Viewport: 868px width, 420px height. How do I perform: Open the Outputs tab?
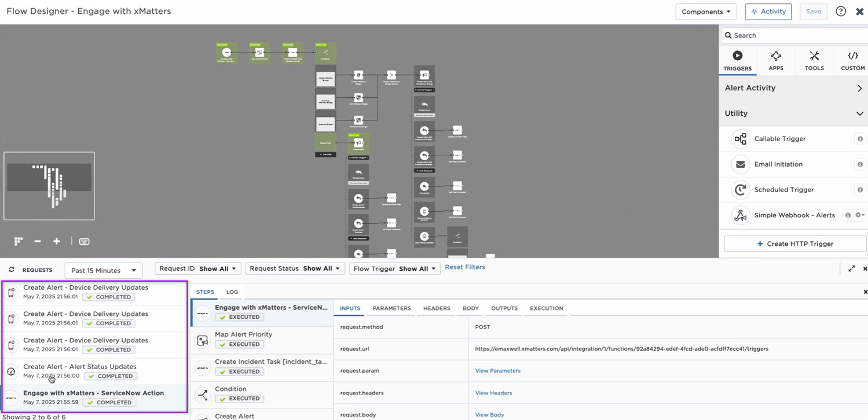504,308
